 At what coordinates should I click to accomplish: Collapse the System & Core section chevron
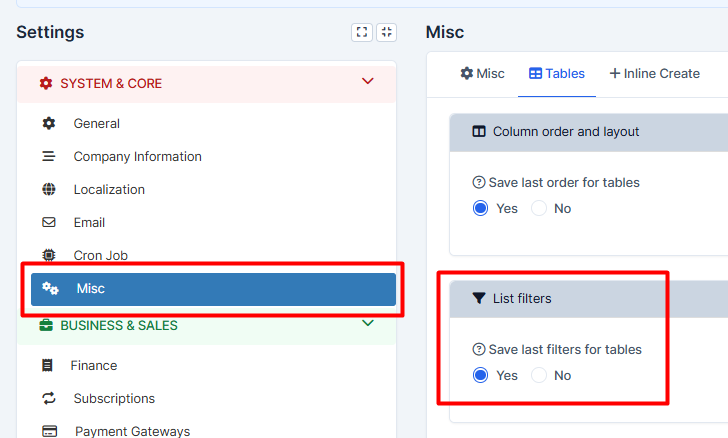[x=368, y=81]
